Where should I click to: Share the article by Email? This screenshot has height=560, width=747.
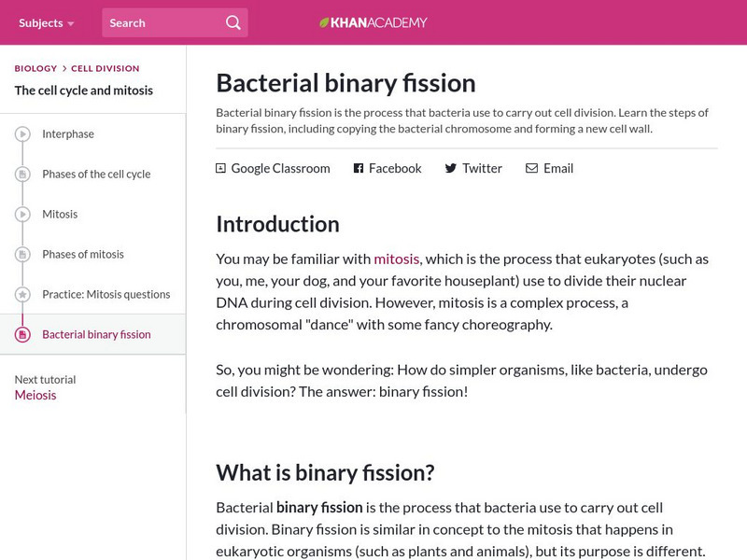pyautogui.click(x=549, y=169)
